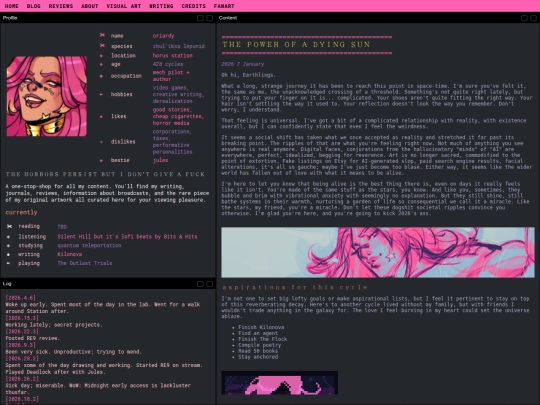Click the Compile poetry list item
Viewport: 540px width, 405px height.
(x=260, y=345)
